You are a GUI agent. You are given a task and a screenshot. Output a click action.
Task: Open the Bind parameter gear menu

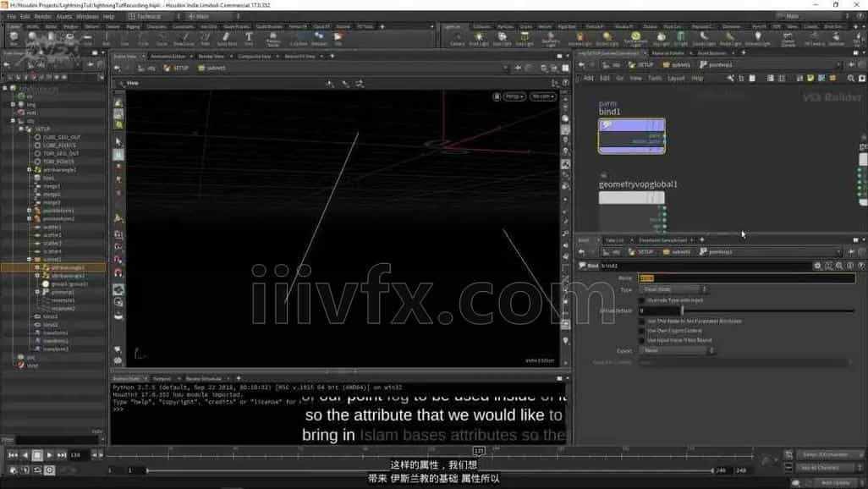point(817,266)
